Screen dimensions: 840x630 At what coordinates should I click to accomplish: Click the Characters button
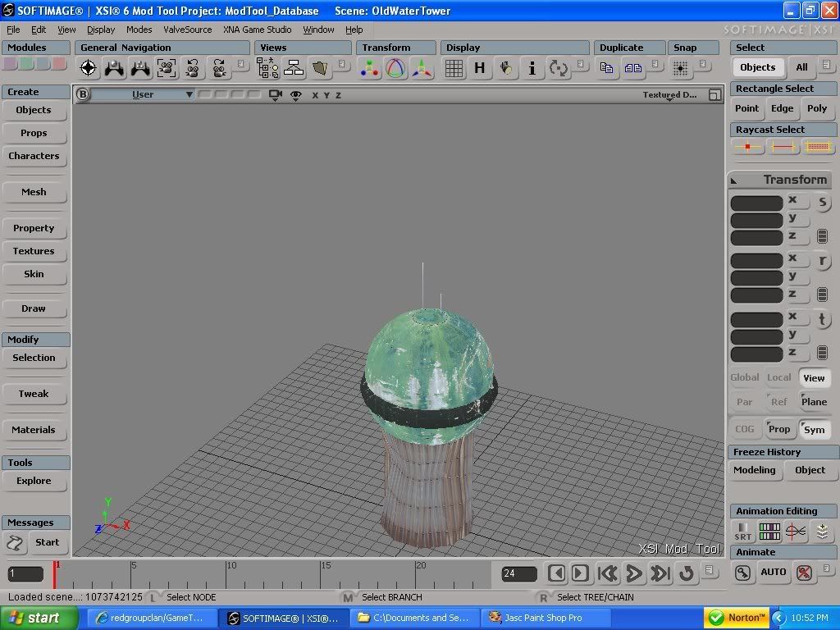pyautogui.click(x=34, y=156)
